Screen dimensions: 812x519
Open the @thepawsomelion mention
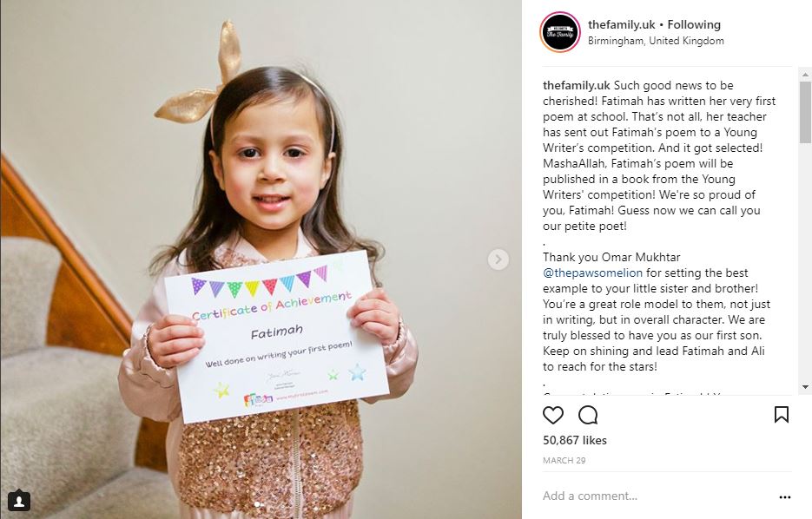(x=592, y=273)
